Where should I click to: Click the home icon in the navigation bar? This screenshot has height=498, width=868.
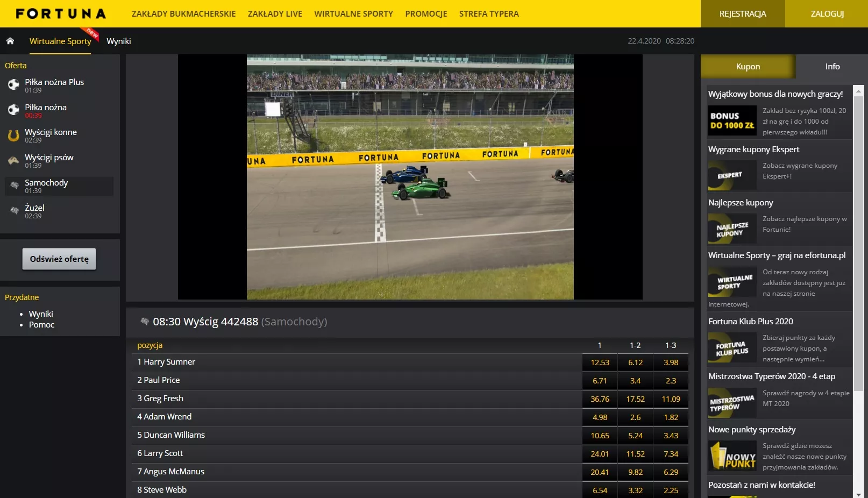pyautogui.click(x=10, y=41)
